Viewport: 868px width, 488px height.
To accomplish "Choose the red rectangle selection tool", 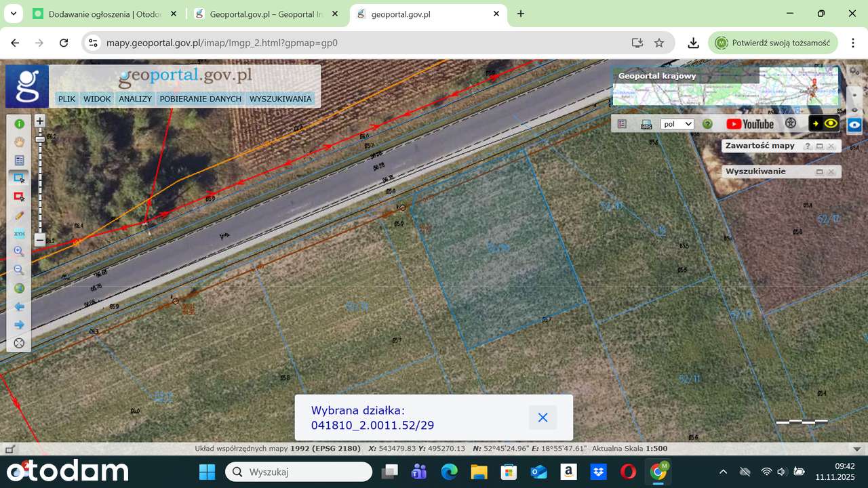I will (x=19, y=197).
